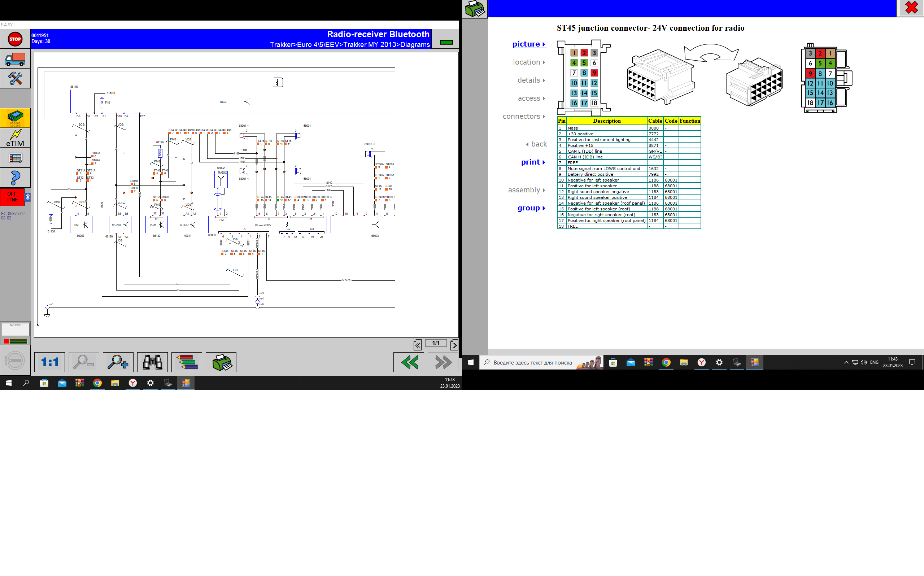This screenshot has width=924, height=576.
Task: Click the binoculars search icon
Action: click(x=152, y=362)
